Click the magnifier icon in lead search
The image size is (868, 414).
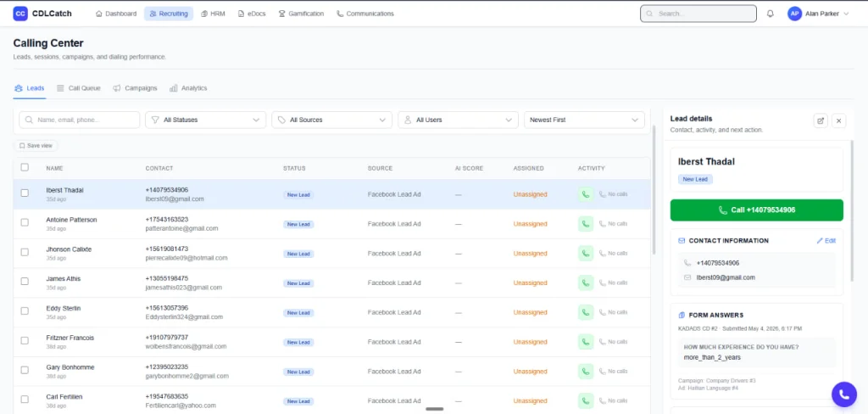(x=29, y=120)
